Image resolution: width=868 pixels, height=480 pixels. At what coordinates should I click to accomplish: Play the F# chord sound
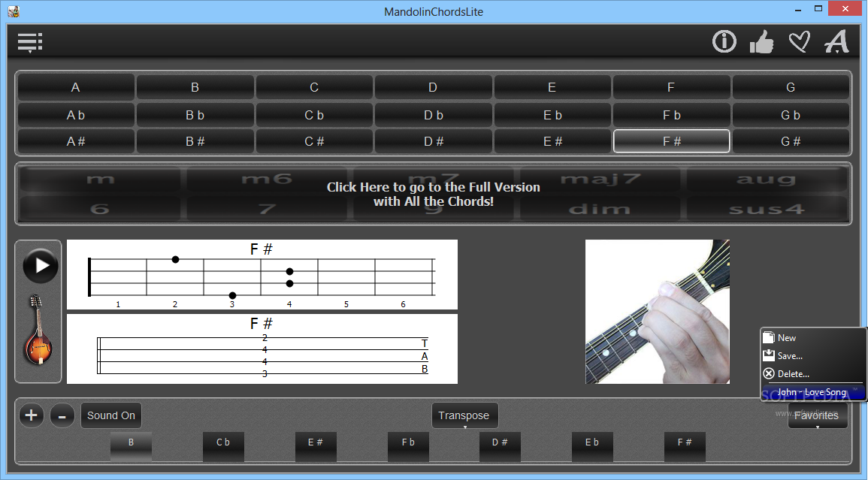41,266
